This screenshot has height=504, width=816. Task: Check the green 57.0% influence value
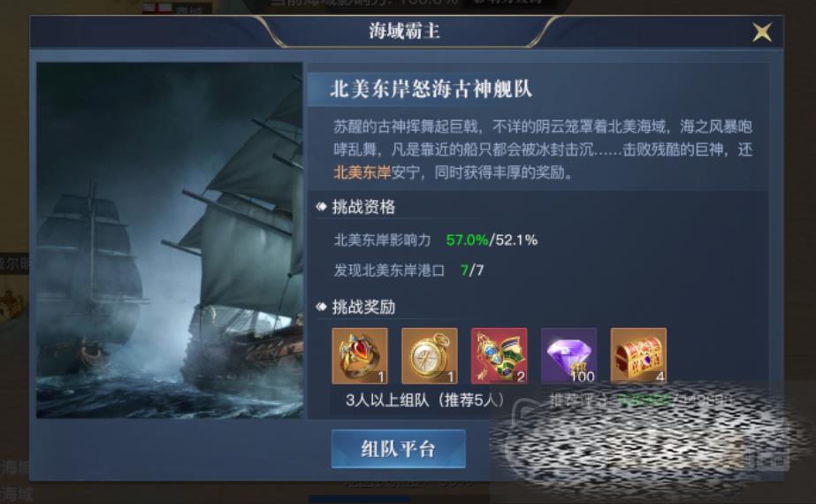coord(467,240)
